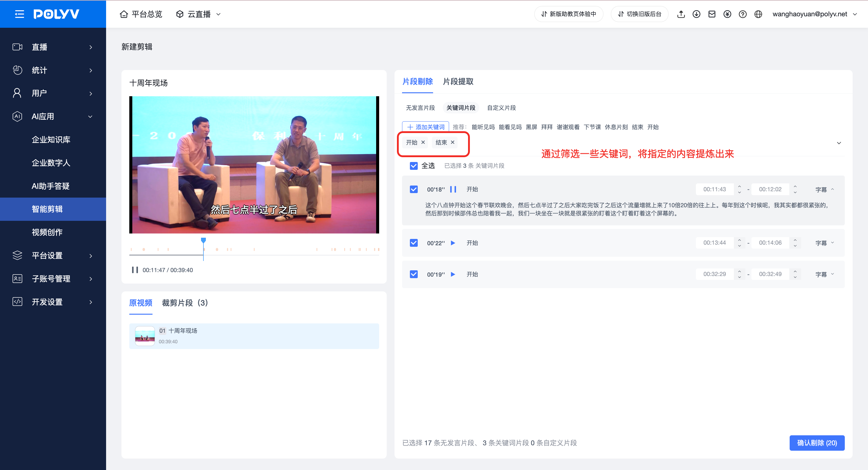The height and width of the screenshot is (470, 868).
Task: Click the 切换旧版后台 button
Action: click(640, 14)
